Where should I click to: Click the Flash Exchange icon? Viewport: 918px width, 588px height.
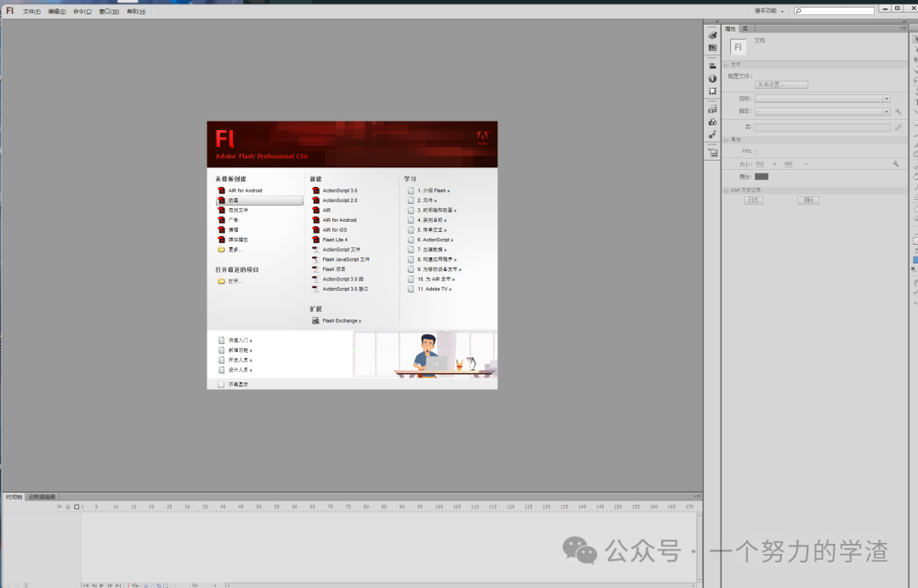(x=315, y=320)
